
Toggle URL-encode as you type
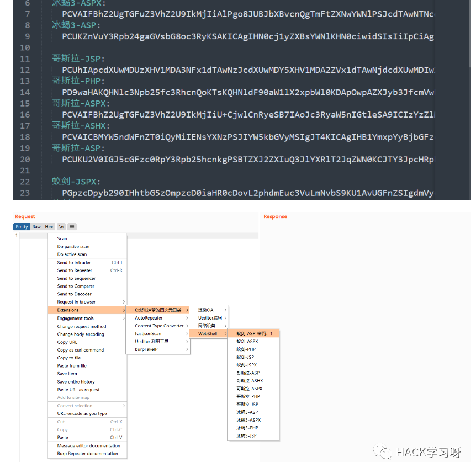87,414
